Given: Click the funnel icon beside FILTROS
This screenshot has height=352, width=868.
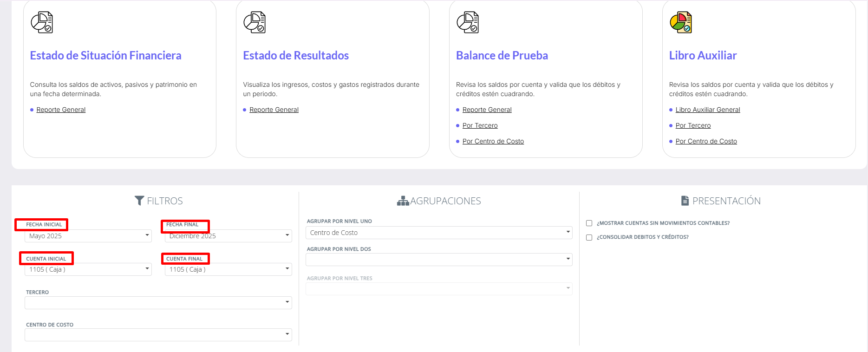Looking at the screenshot, I should (x=139, y=201).
